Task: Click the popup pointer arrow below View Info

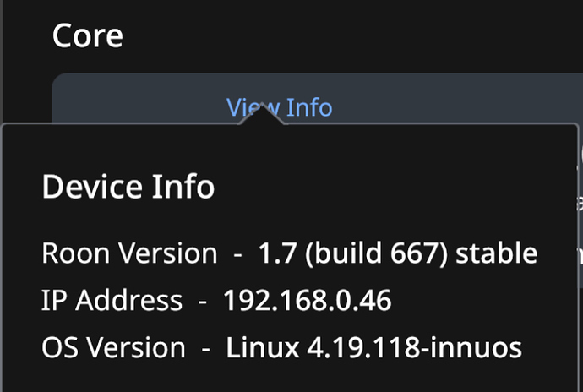Action: (x=262, y=114)
